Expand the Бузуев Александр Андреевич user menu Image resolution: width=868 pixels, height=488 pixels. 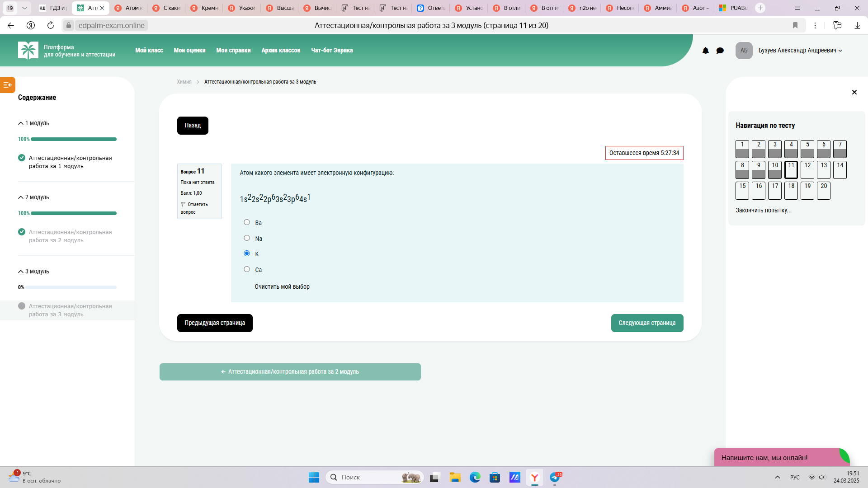pos(800,51)
